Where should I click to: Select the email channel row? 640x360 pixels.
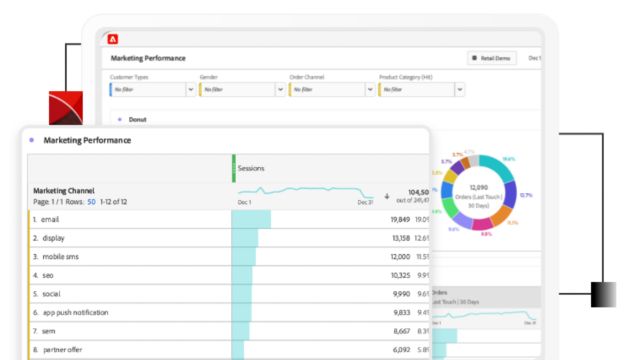click(x=229, y=220)
